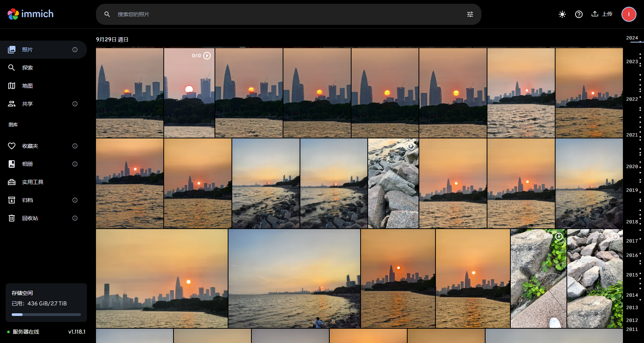Click the 图库 section label
644x343 pixels.
[x=13, y=124]
